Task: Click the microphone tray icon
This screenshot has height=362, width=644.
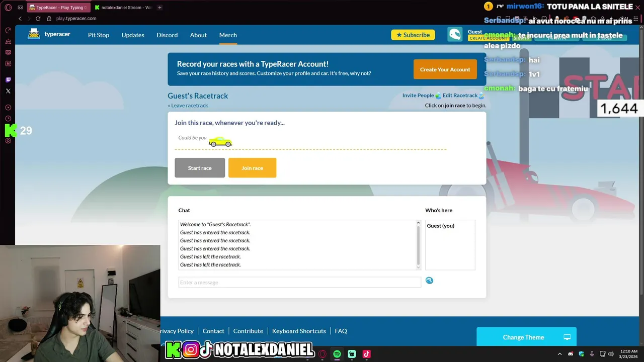Action: (592, 354)
